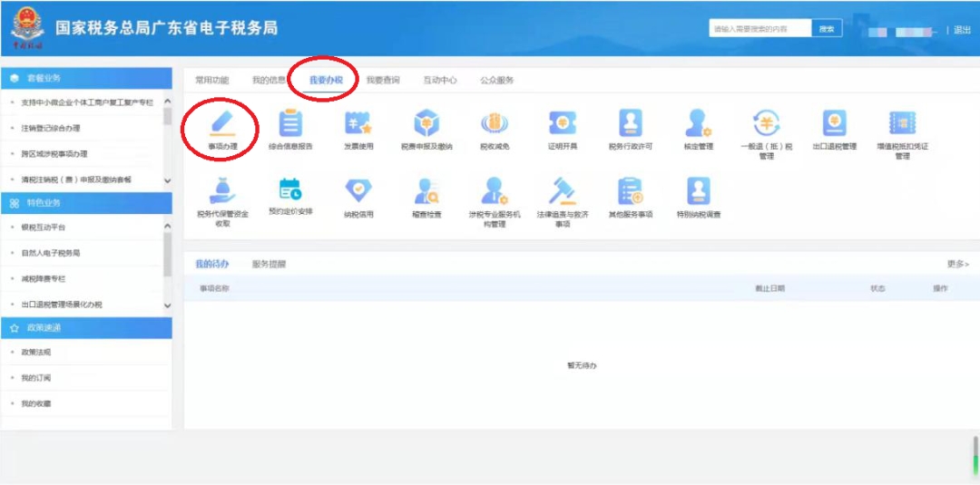Open 法律追责与救济事项 gavel icon

[563, 191]
